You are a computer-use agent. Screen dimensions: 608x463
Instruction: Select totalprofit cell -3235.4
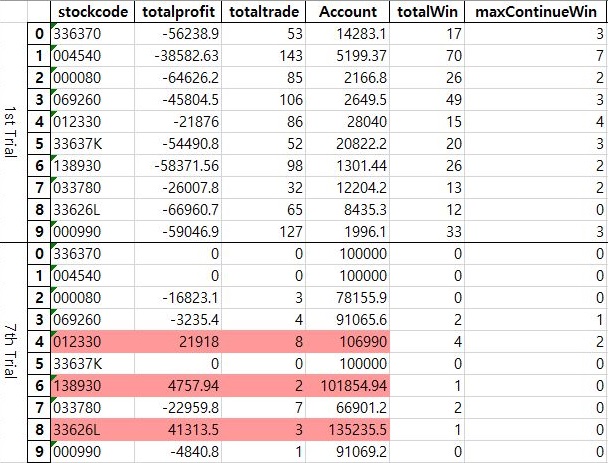click(178, 320)
